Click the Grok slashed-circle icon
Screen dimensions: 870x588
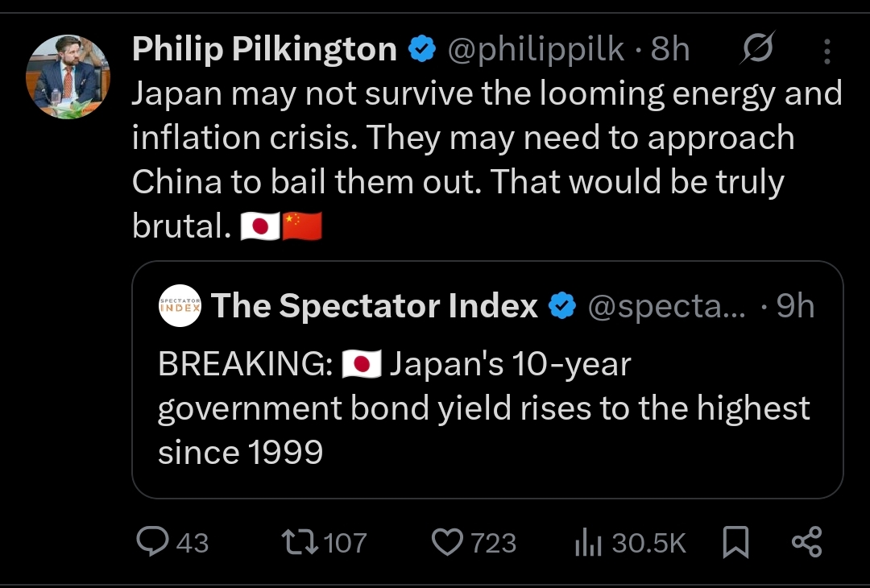pyautogui.click(x=758, y=50)
